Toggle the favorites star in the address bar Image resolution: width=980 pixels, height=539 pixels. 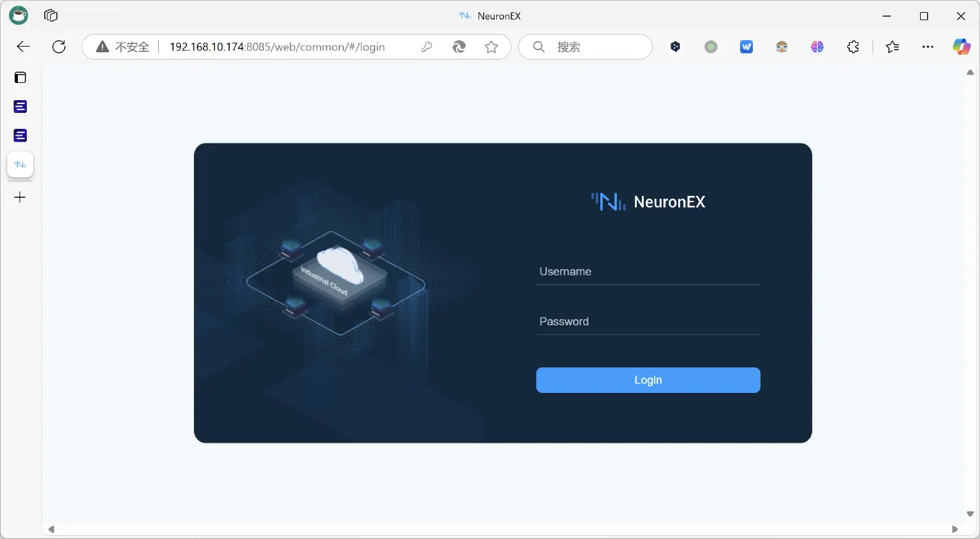[491, 47]
